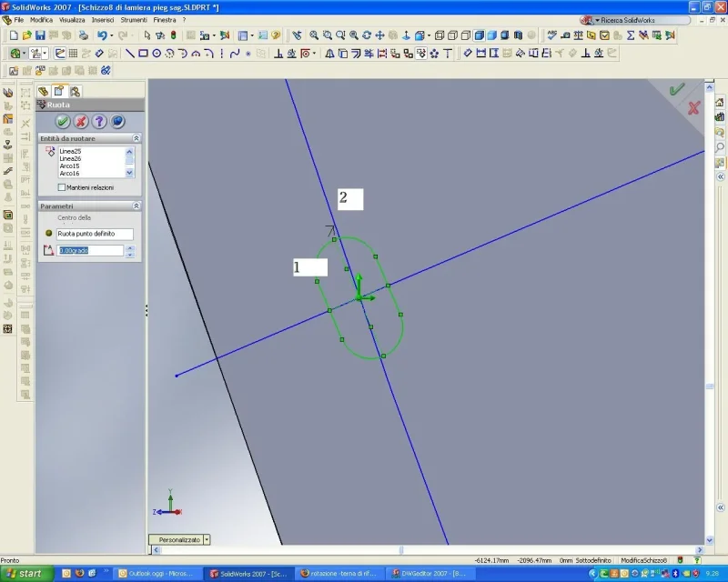Click the rotation angle input field
The width and height of the screenshot is (728, 582).
(90, 251)
